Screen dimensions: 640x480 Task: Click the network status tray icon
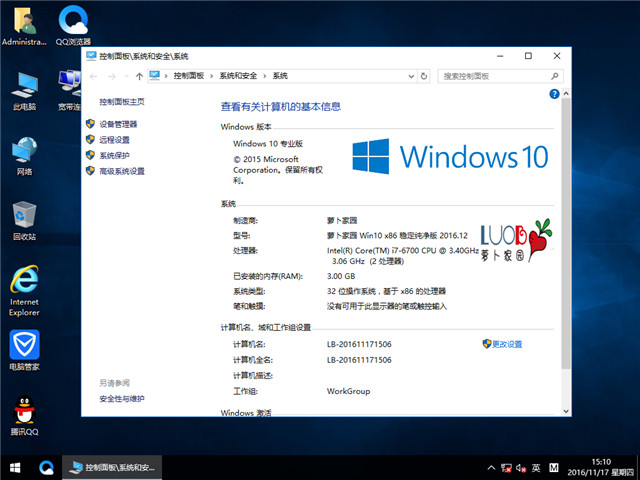point(506,468)
